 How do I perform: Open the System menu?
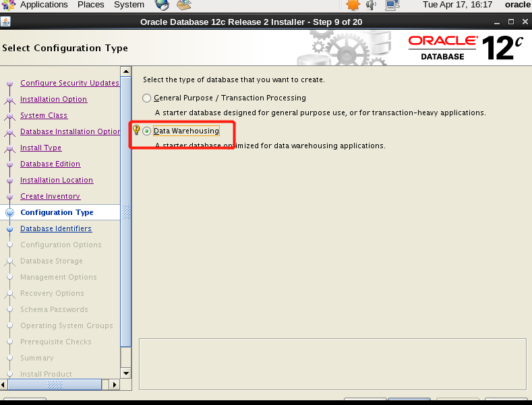pos(129,5)
